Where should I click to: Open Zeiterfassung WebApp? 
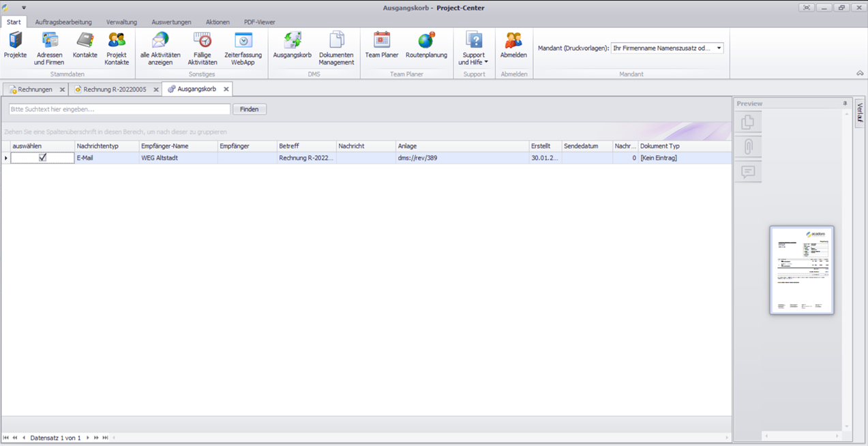point(243,48)
